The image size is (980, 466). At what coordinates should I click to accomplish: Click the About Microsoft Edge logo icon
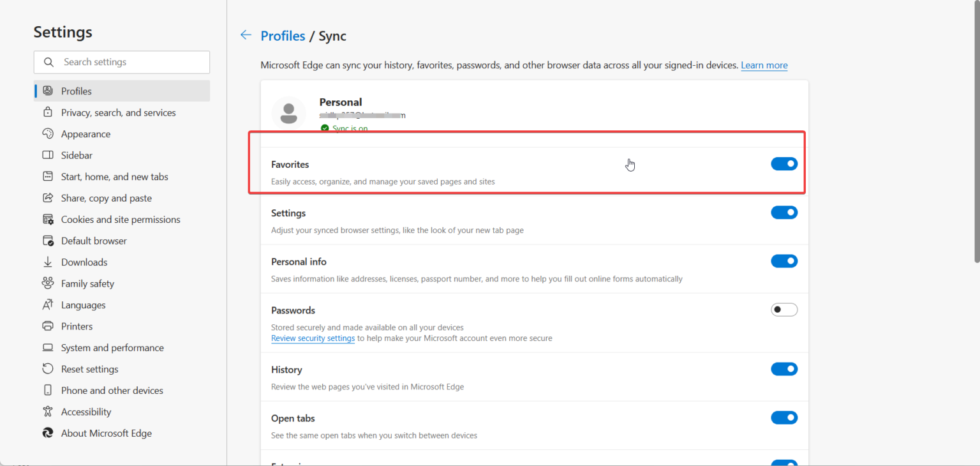(48, 433)
